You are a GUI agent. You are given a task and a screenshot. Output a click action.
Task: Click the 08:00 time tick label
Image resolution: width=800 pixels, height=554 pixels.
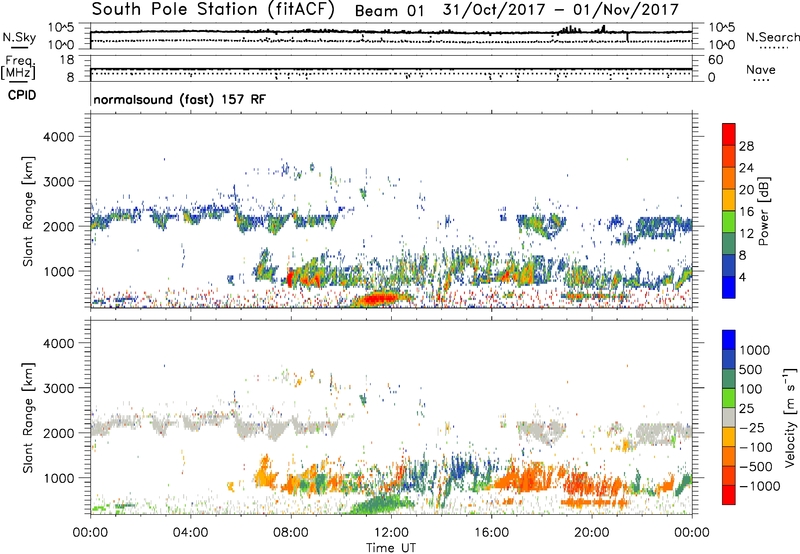coord(291,533)
